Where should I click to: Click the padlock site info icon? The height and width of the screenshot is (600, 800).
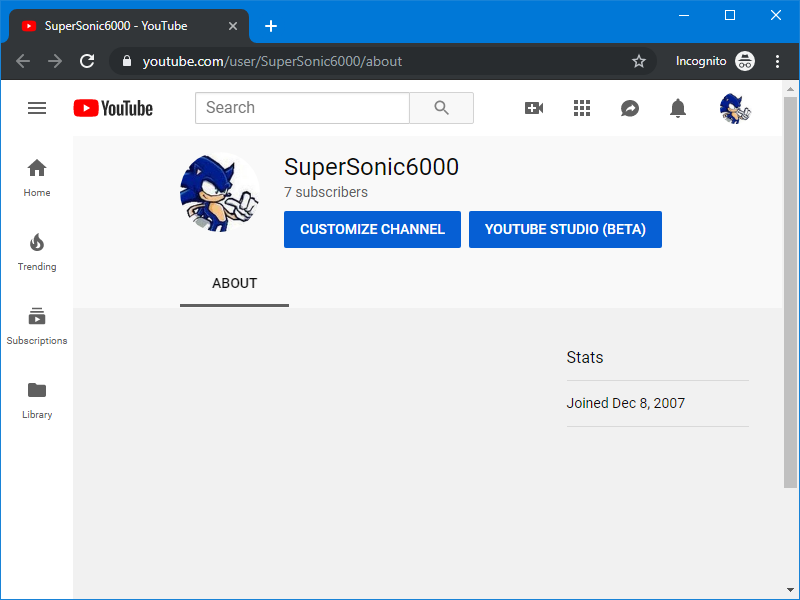point(127,61)
